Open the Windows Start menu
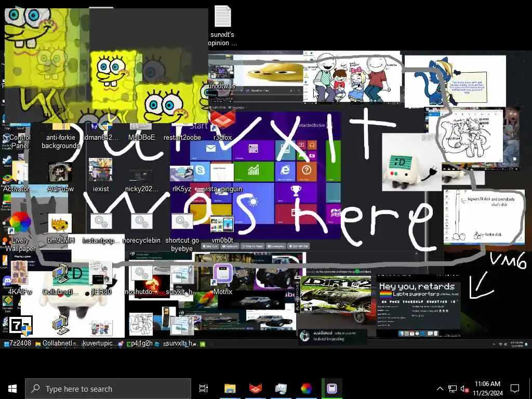 (x=12, y=389)
